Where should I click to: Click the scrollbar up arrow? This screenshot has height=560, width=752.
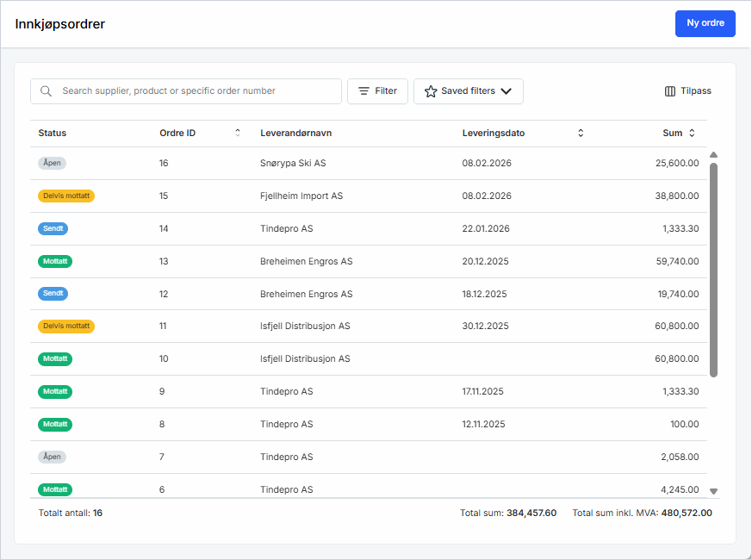pos(713,155)
